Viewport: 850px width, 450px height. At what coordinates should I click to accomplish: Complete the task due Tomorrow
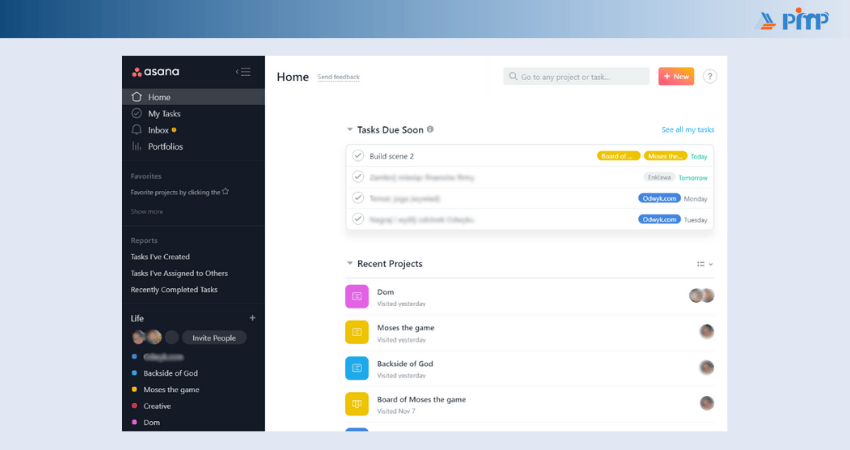tap(358, 177)
